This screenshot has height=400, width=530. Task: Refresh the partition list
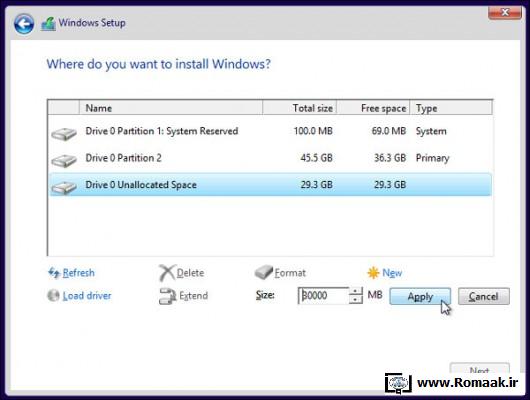point(78,273)
